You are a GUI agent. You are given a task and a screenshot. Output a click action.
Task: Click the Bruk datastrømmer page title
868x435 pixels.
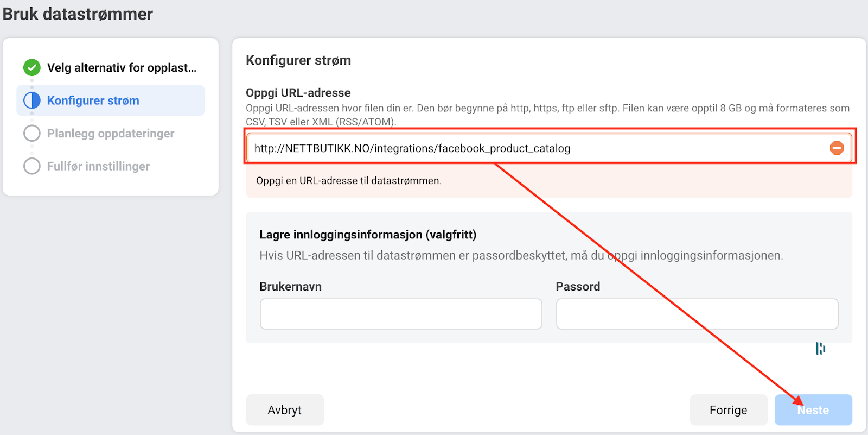click(x=78, y=14)
